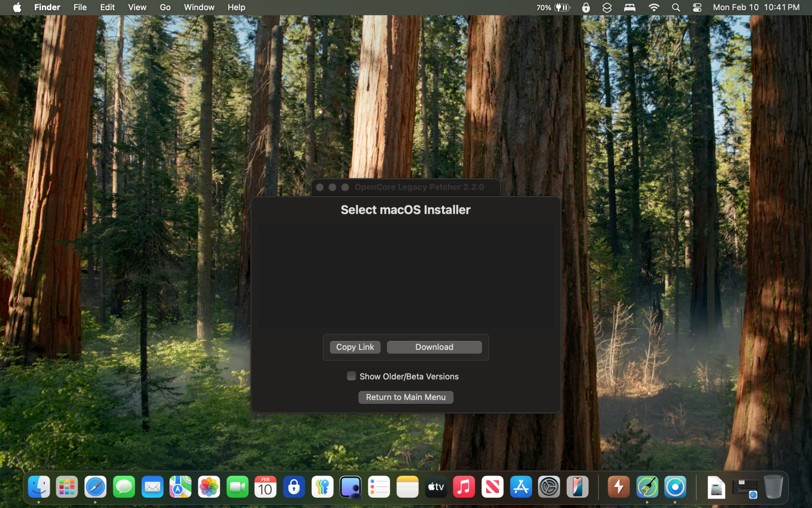This screenshot has width=812, height=508.
Task: Open the App Store Dock icon
Action: [521, 487]
